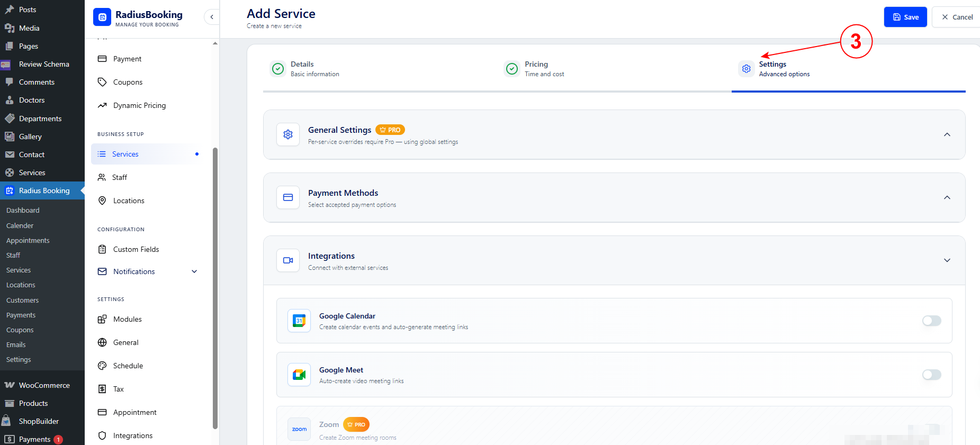
Task: Go to the Calender submenu link
Action: tap(20, 225)
